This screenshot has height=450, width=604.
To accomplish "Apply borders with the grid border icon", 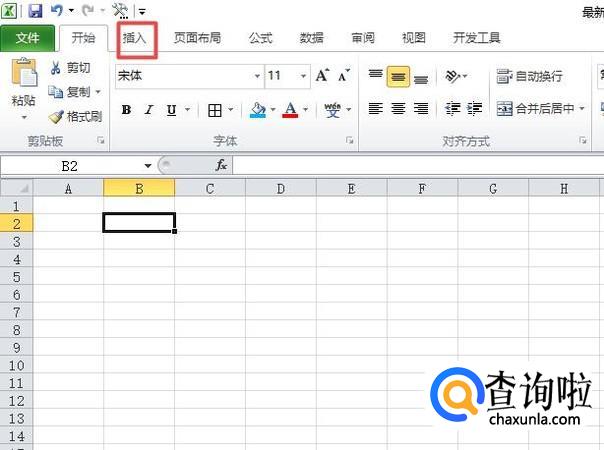I will click(x=215, y=110).
